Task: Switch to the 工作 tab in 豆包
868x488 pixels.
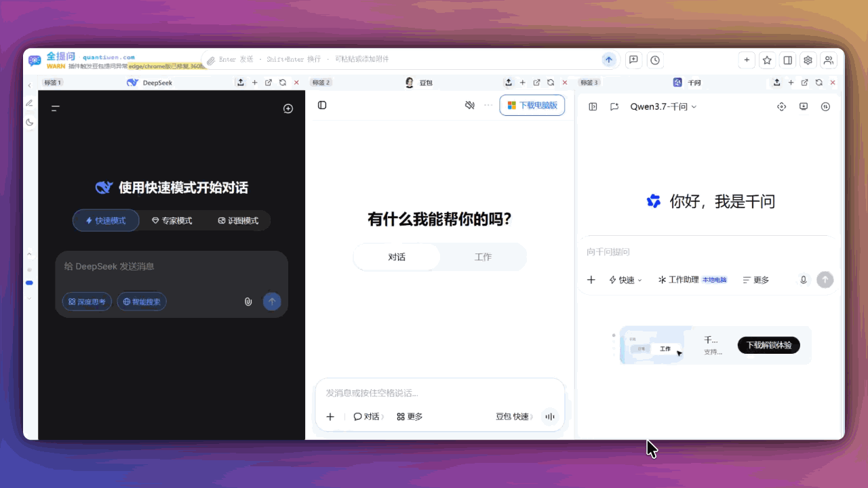Action: tap(483, 257)
